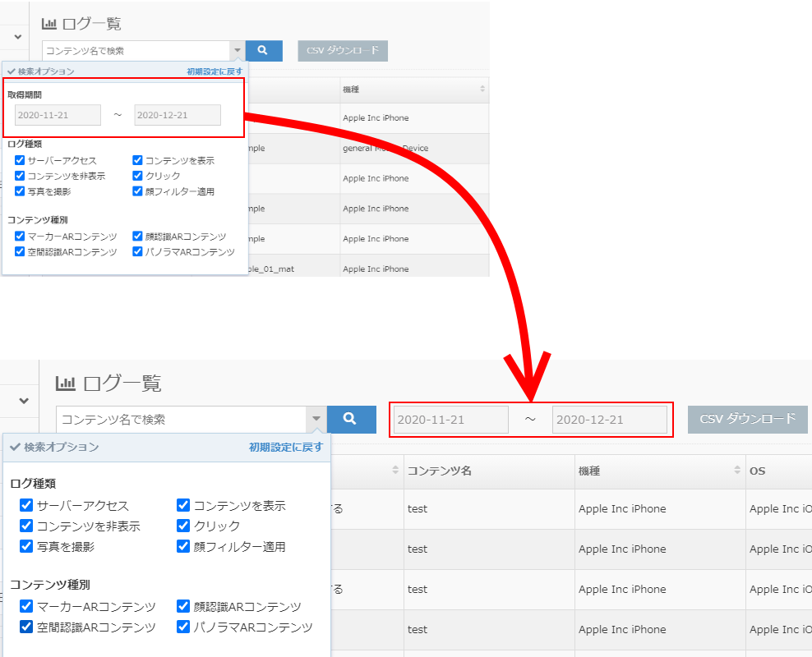Select last test cell in lower table
The image size is (812, 657).
click(489, 630)
